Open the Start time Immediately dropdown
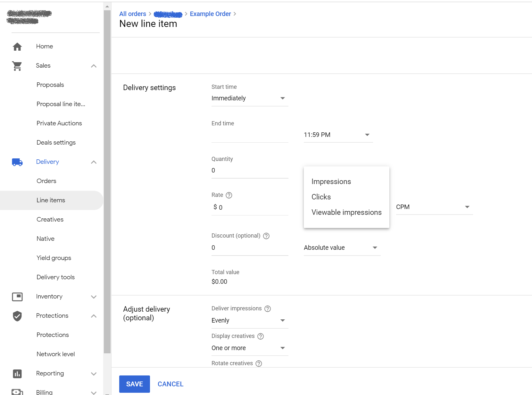The height and width of the screenshot is (395, 532). click(249, 98)
